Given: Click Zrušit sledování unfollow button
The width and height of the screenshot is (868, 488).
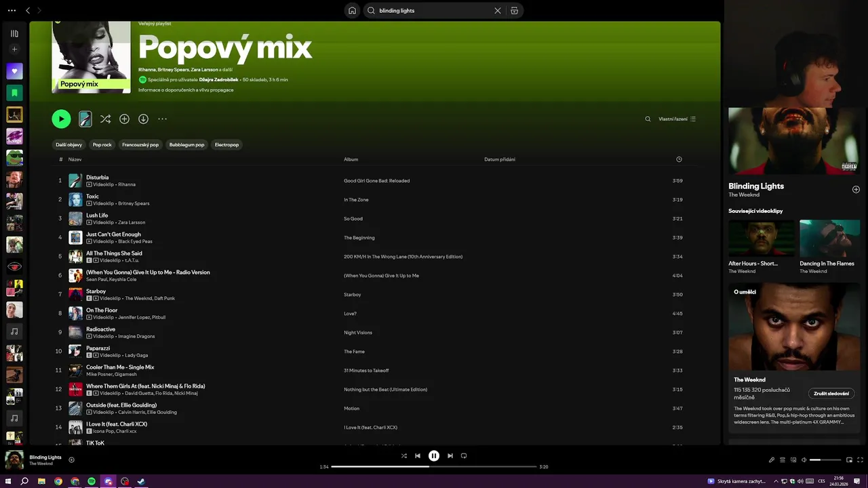Looking at the screenshot, I should pos(831,394).
